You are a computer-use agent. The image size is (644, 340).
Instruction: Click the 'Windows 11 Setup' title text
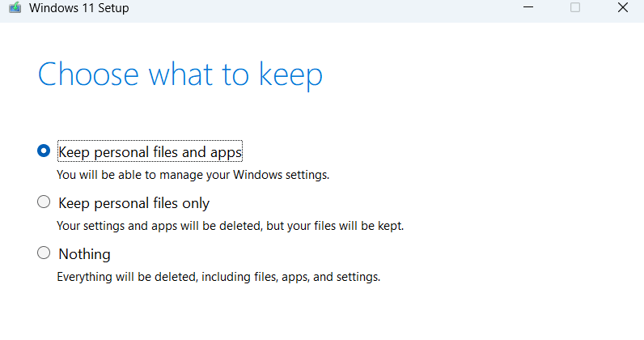[79, 8]
